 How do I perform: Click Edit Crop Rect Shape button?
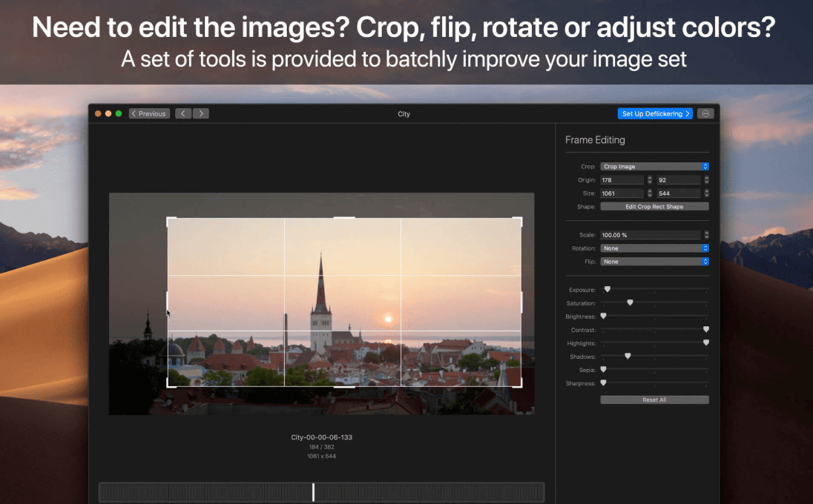coord(654,206)
